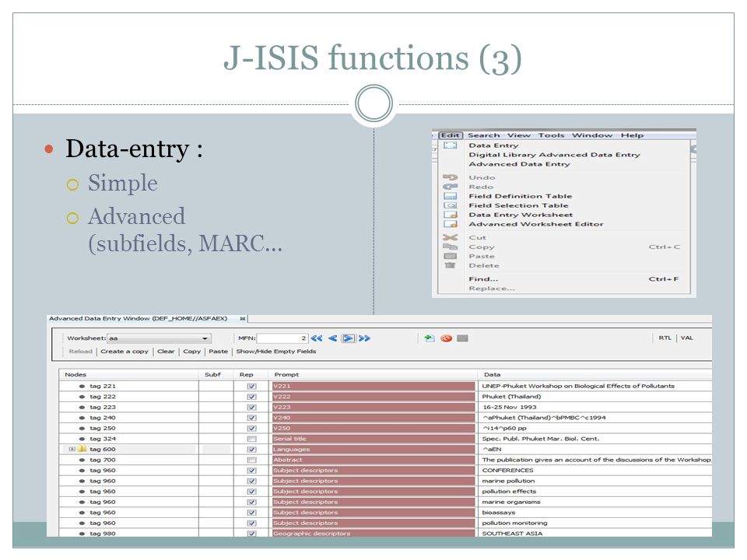
Task: Click folder icon beside tag 600
Action: point(82,449)
